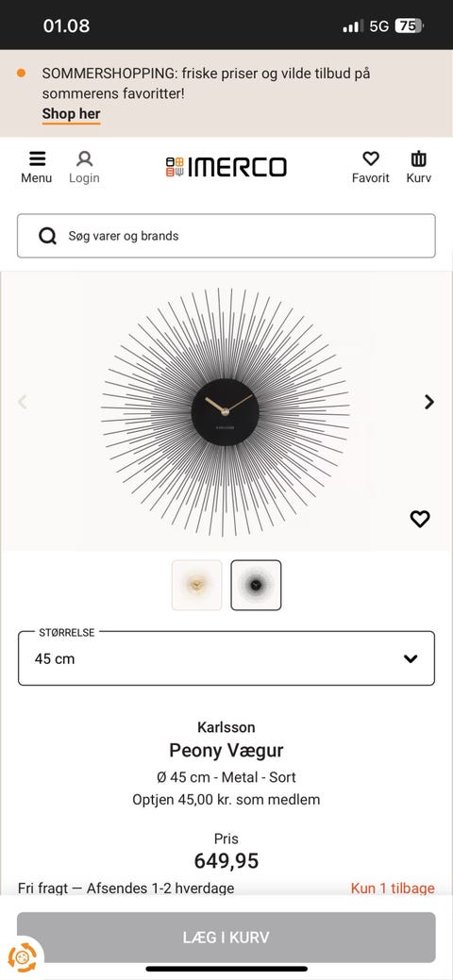Screen dimensions: 453x980
Task: Expand the Størrelse 45 cm dropdown
Action: click(226, 658)
